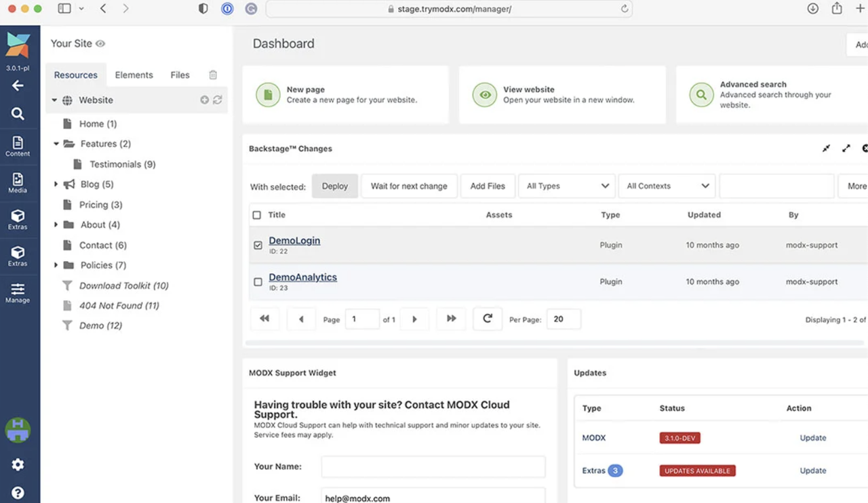
Task: Collapse the Features folder
Action: coord(56,144)
